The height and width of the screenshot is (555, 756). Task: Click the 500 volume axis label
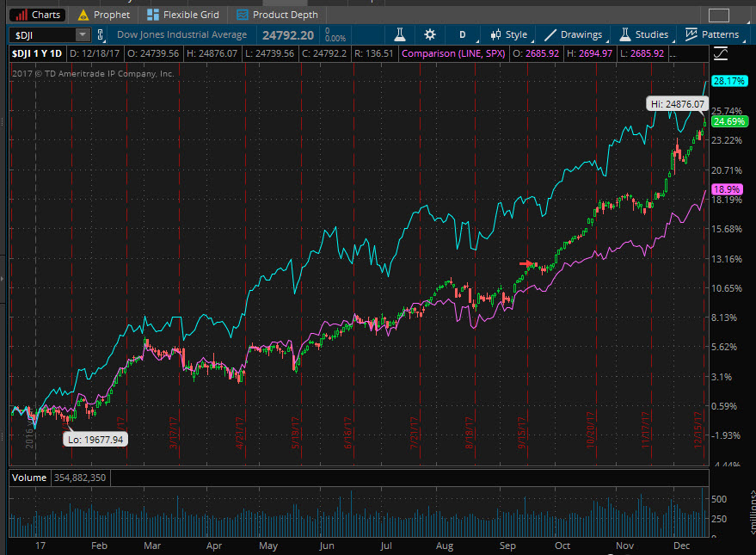(718, 499)
